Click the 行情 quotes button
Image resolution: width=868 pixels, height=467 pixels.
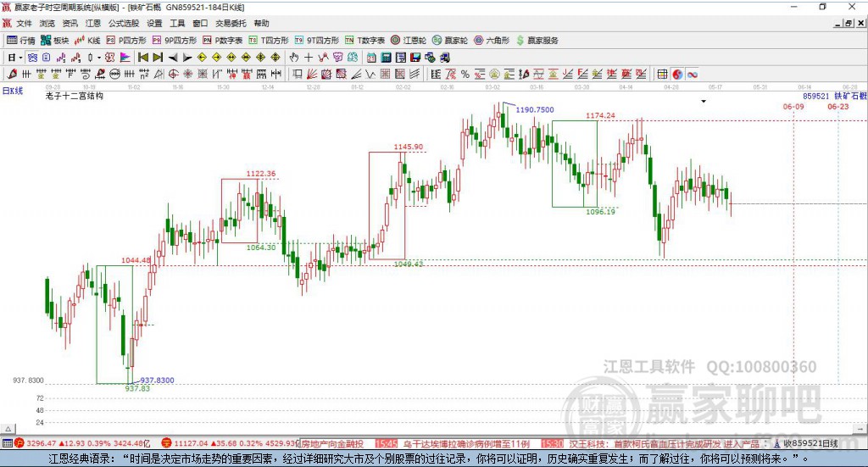click(21, 40)
